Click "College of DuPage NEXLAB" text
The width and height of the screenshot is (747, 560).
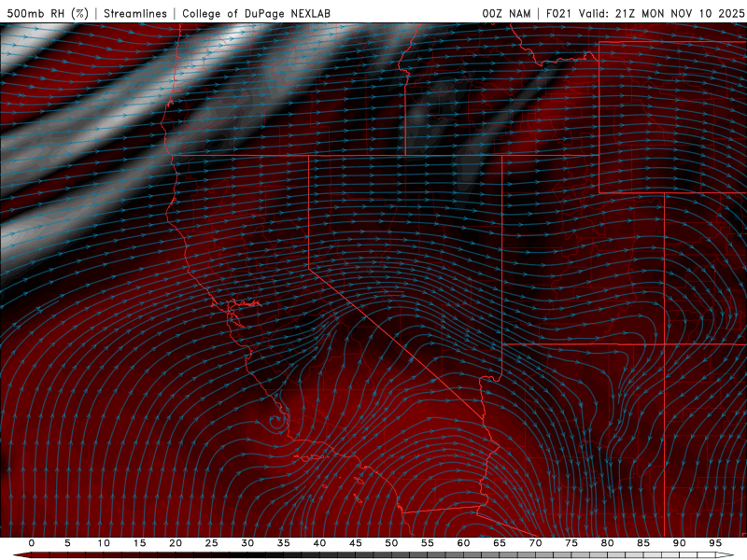click(x=256, y=13)
